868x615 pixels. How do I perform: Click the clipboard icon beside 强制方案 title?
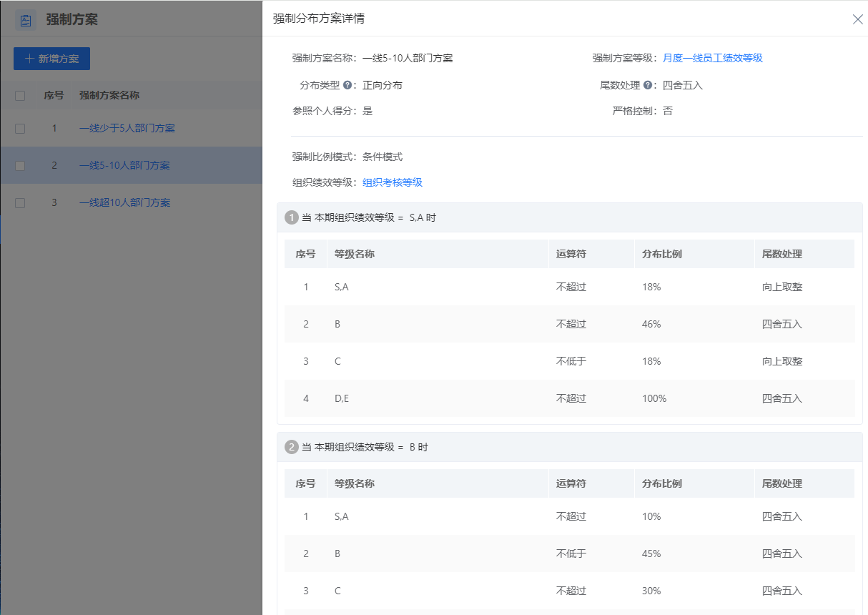pos(26,20)
